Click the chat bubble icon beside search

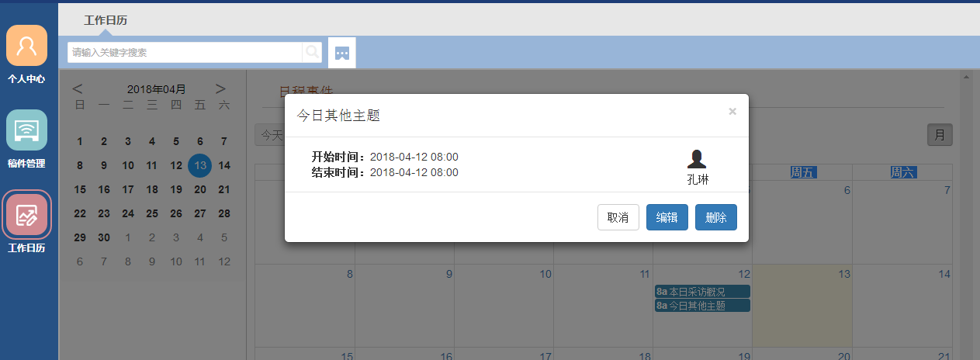342,53
